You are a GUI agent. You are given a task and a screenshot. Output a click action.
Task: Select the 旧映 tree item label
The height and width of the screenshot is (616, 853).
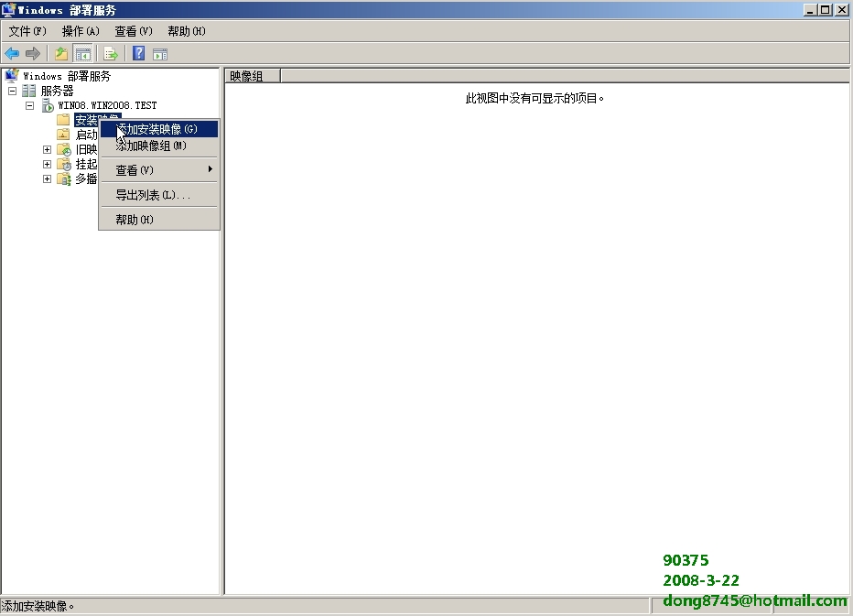click(86, 149)
